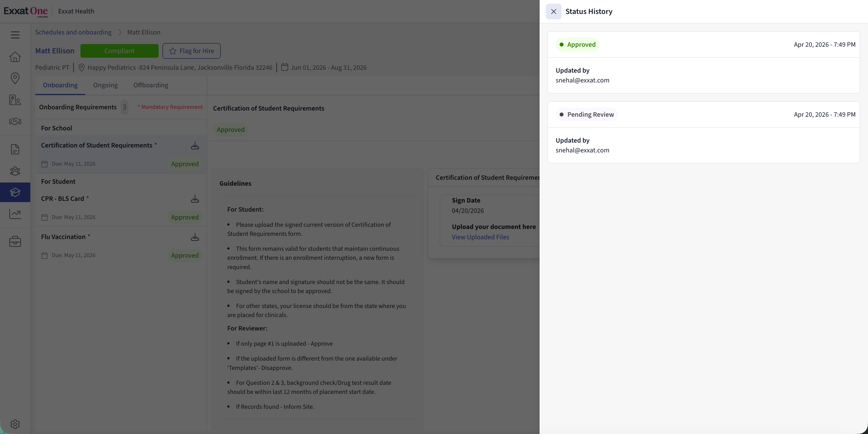Click the Pediatric PT specialty text

click(x=52, y=68)
